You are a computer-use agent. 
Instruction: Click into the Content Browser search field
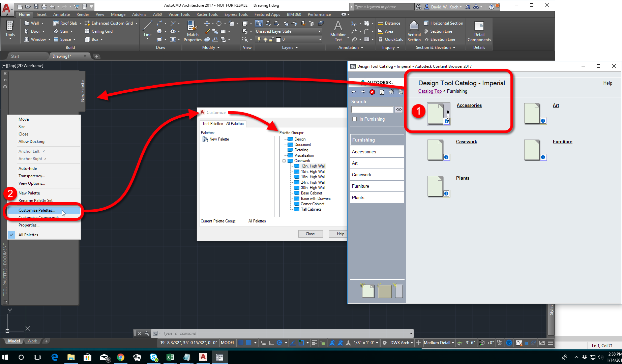(x=372, y=110)
